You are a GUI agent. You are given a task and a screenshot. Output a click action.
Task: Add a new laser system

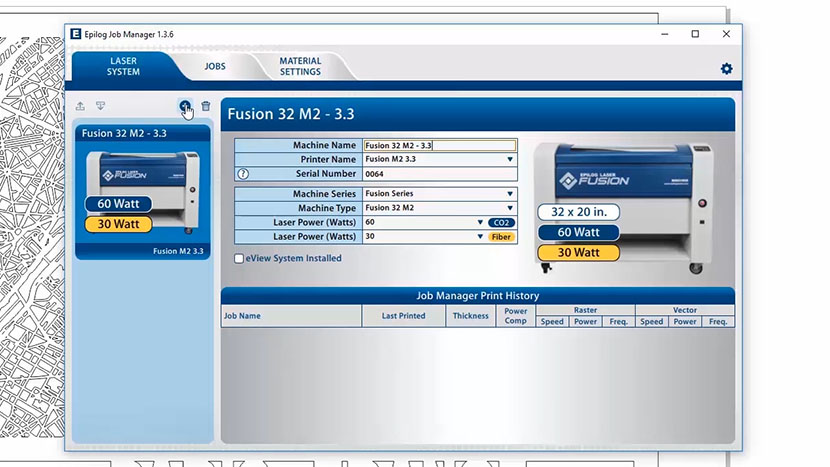tap(185, 106)
